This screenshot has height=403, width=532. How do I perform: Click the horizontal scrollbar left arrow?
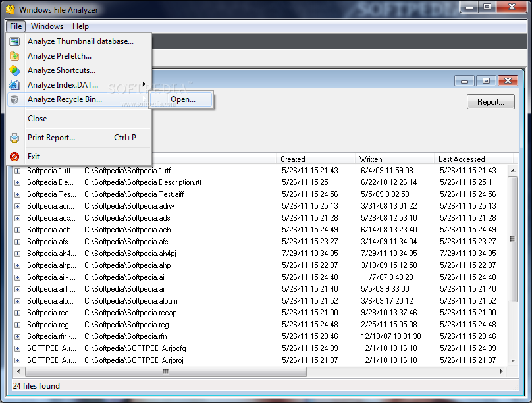[18, 371]
